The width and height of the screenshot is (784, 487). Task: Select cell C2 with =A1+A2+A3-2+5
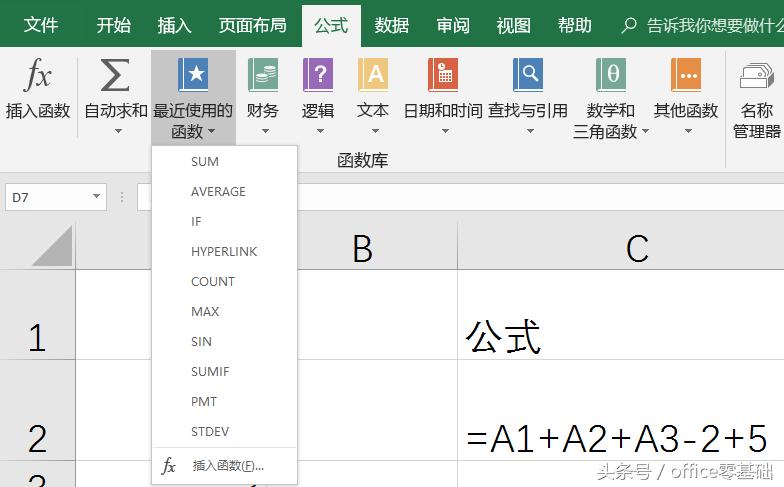620,410
